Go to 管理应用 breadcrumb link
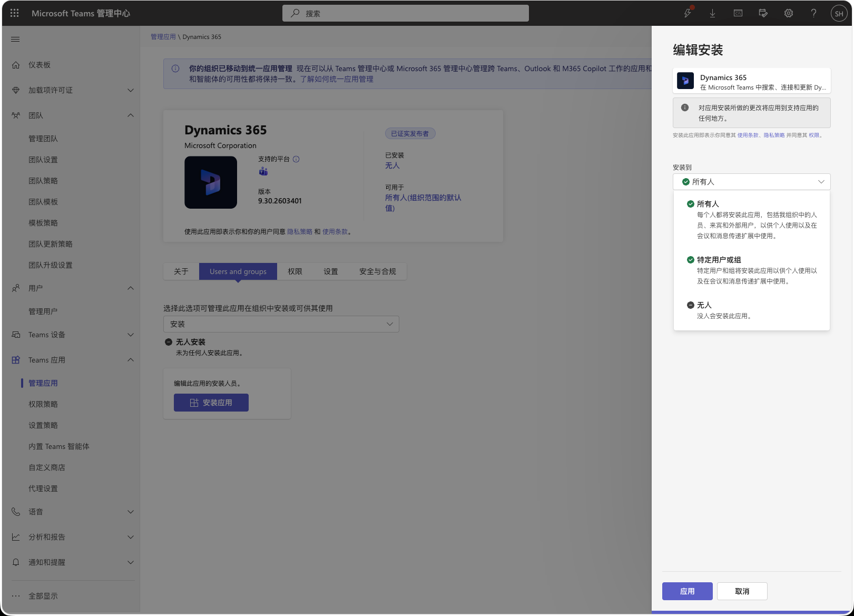 point(163,37)
